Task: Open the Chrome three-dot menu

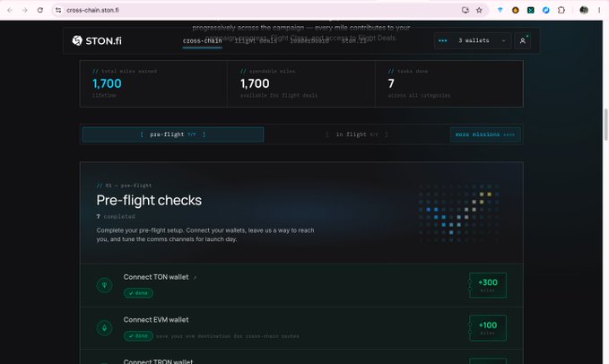Action: point(599,10)
